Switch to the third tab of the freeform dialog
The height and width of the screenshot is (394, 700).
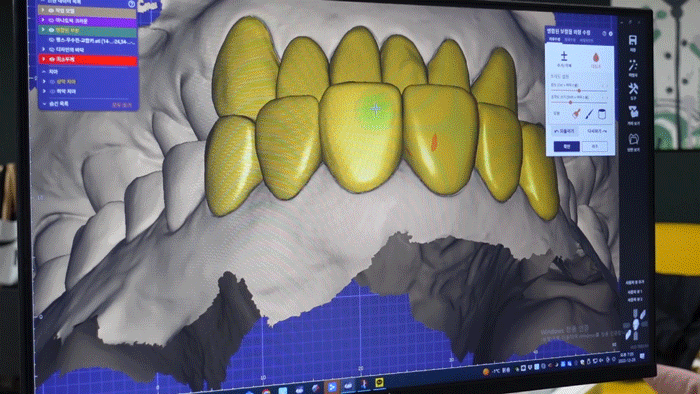coord(586,41)
